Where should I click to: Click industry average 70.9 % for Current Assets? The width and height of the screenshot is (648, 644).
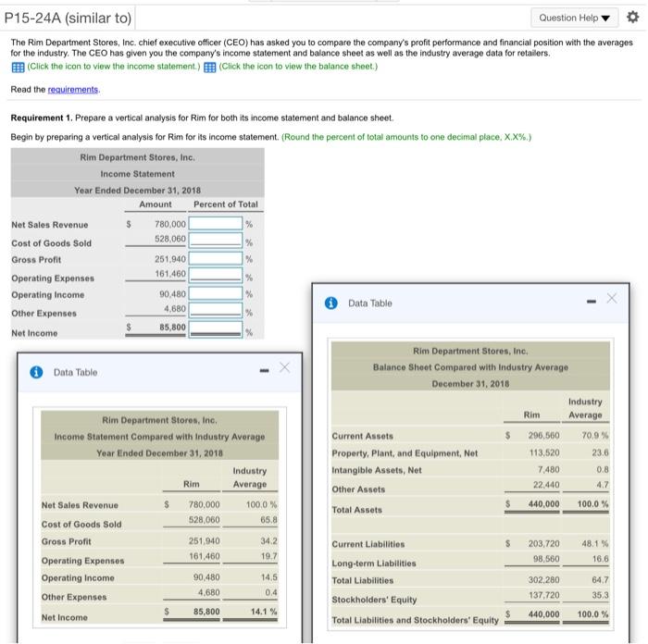point(595,436)
